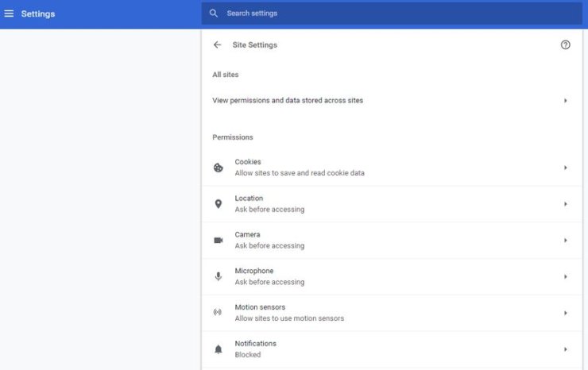Click 'Allow sites to use motion sensors'
Viewport: 588px width, 370px height.
(289, 318)
